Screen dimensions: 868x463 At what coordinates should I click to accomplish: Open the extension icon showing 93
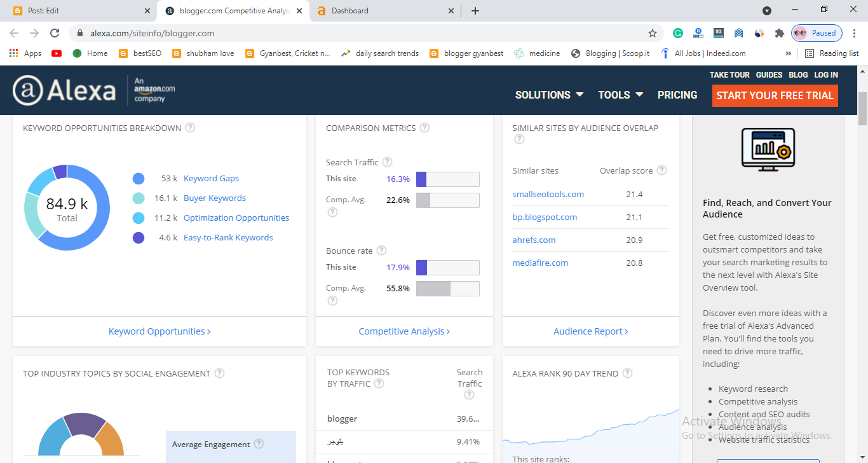tap(719, 33)
